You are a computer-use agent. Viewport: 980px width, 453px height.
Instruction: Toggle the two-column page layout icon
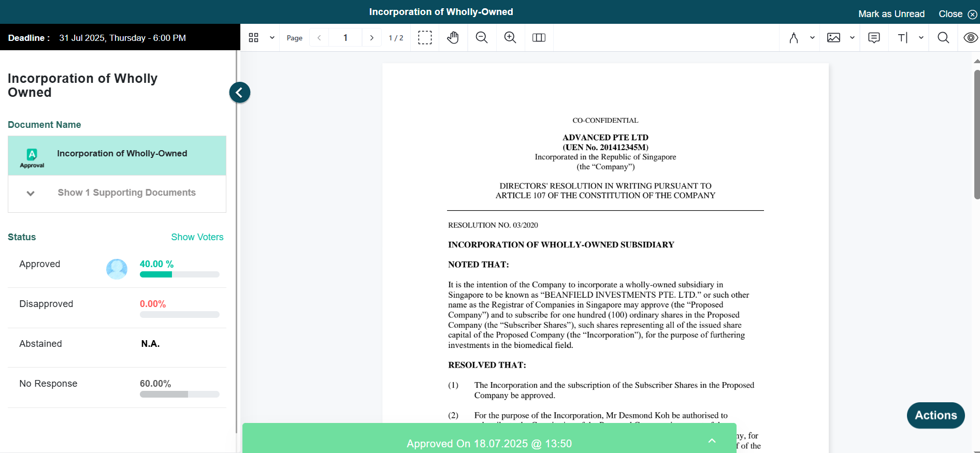pos(539,38)
